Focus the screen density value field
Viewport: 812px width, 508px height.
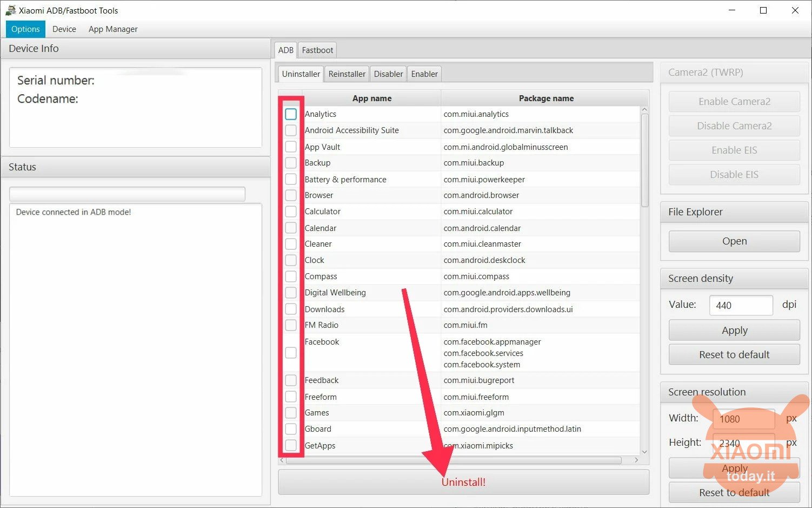(741, 305)
